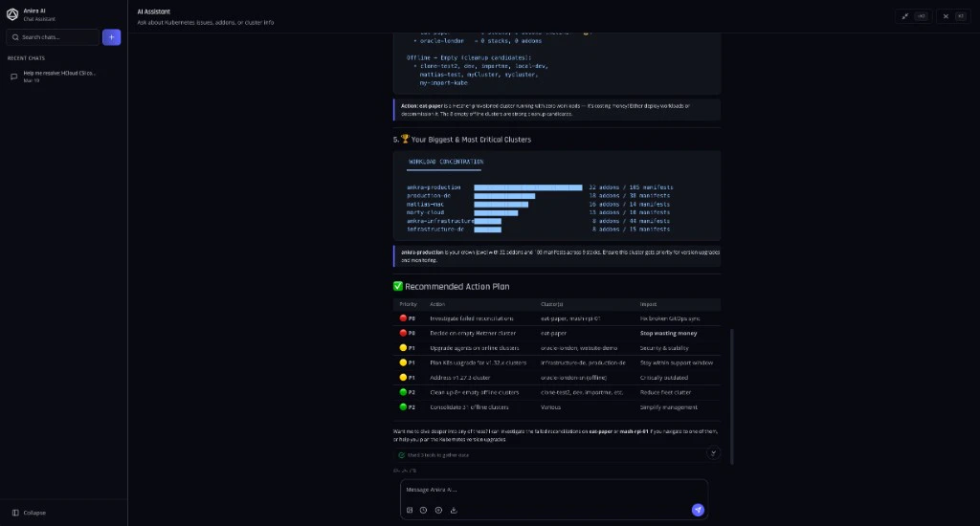This screenshot has height=526, width=980.
Task: Click red P0 dot for empty Hetzner cluster
Action: coord(403,333)
